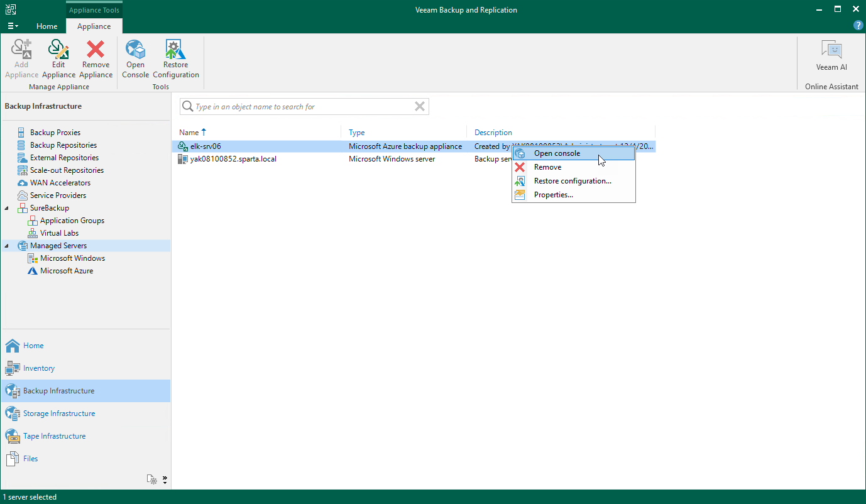This screenshot has width=866, height=504.
Task: Switch to the Home ribbon tab
Action: [47, 26]
